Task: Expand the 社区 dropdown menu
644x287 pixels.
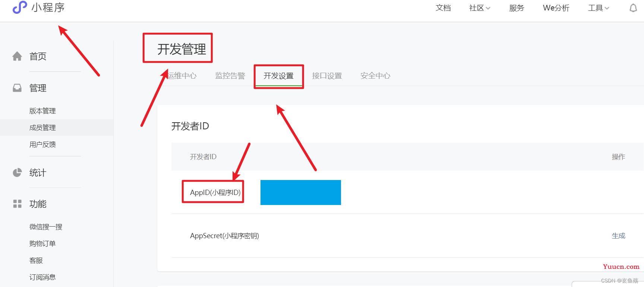Action: 480,8
